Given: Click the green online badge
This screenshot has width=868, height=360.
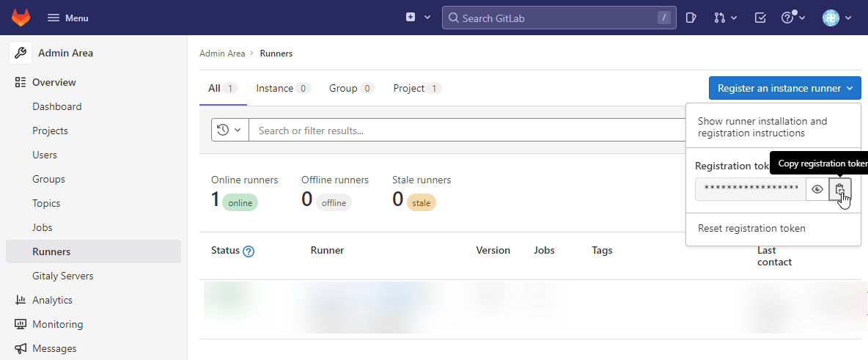Looking at the screenshot, I should click(x=240, y=202).
